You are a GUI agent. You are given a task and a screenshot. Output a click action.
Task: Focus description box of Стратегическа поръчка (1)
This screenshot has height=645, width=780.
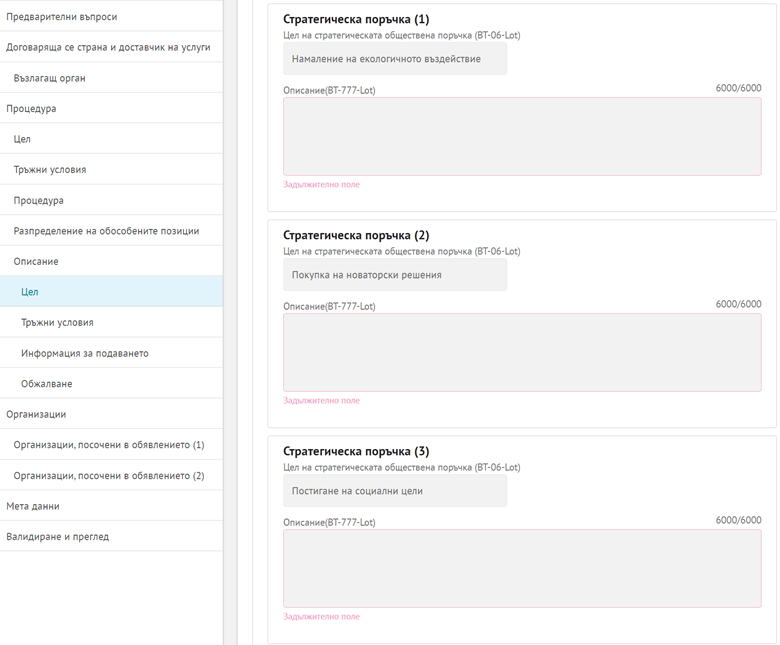click(522, 136)
